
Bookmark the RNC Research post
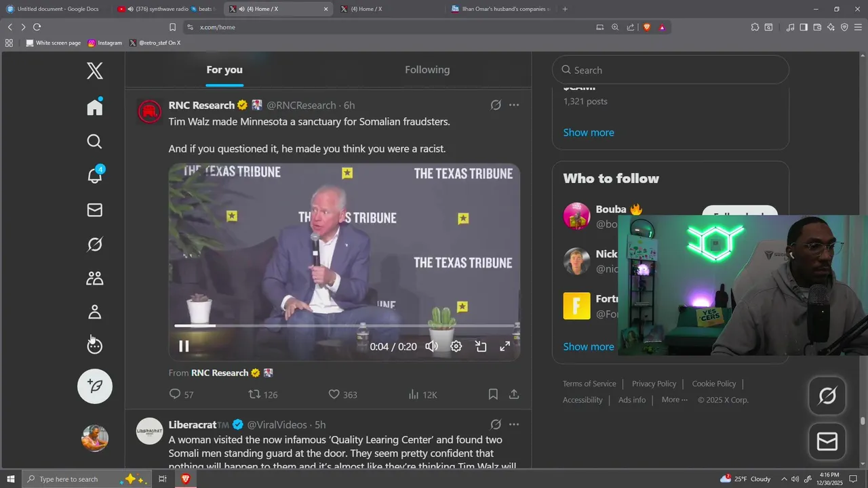[493, 394]
